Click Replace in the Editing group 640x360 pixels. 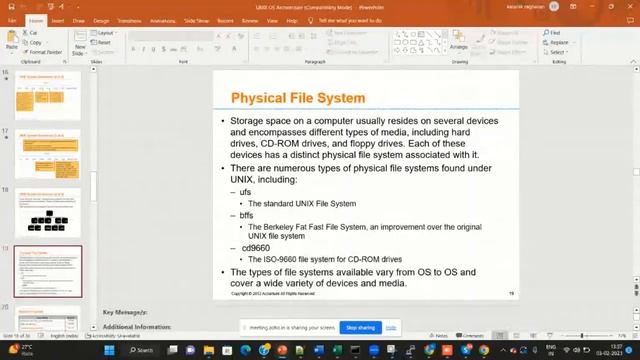point(556,42)
